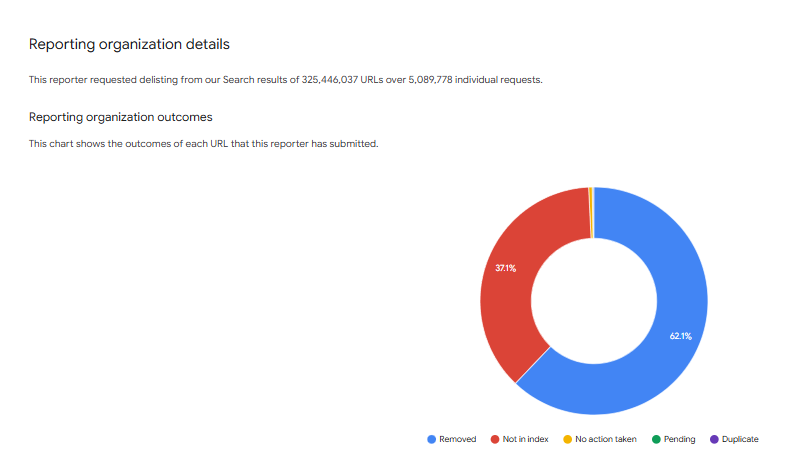Click the Reporting organization details heading

[x=129, y=45]
